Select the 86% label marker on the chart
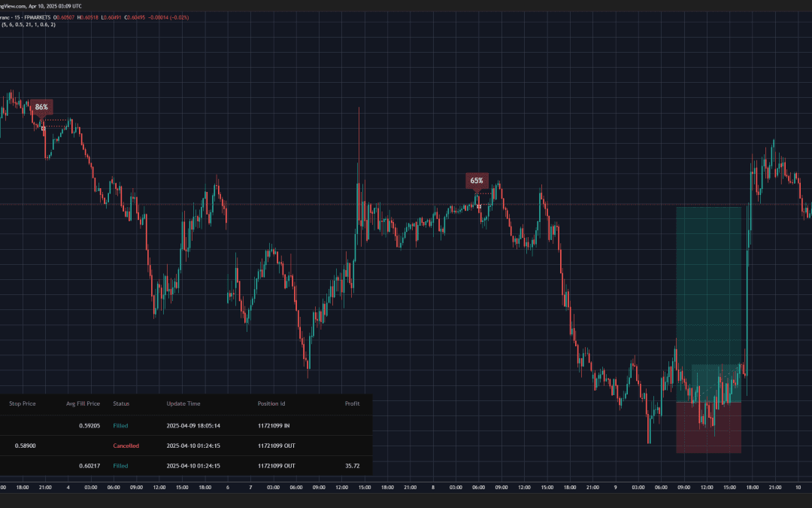This screenshot has width=812, height=508. coord(43,108)
